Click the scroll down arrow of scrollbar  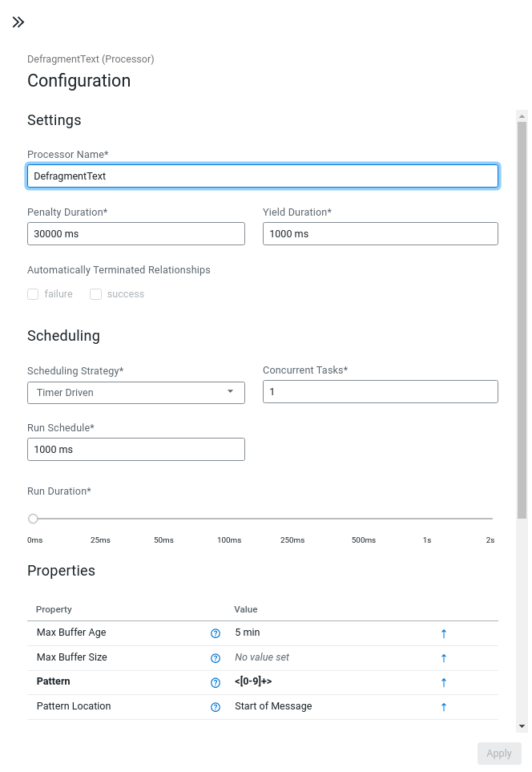pos(522,726)
